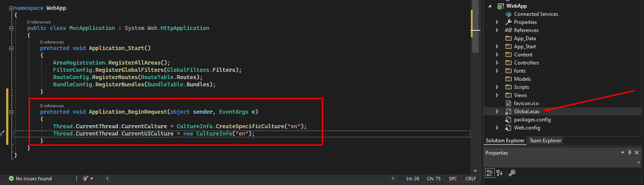The height and width of the screenshot is (185, 644).
Task: Select packages.config in Solution Explorer
Action: (x=532, y=120)
